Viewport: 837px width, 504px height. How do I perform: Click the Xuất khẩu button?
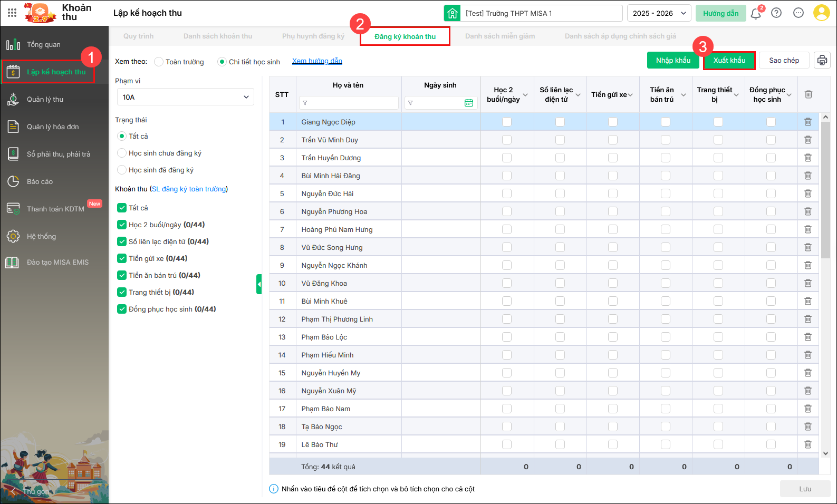pyautogui.click(x=729, y=60)
